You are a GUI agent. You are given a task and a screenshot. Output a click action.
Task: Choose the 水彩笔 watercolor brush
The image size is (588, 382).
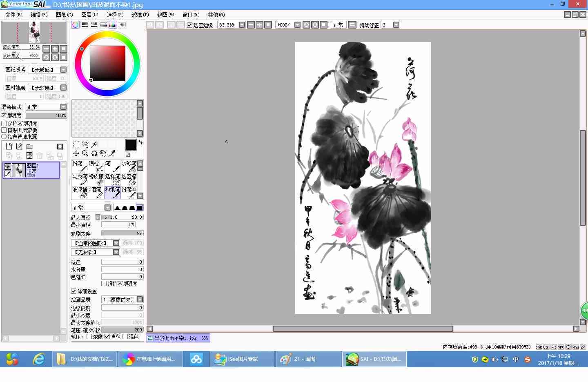point(129,166)
